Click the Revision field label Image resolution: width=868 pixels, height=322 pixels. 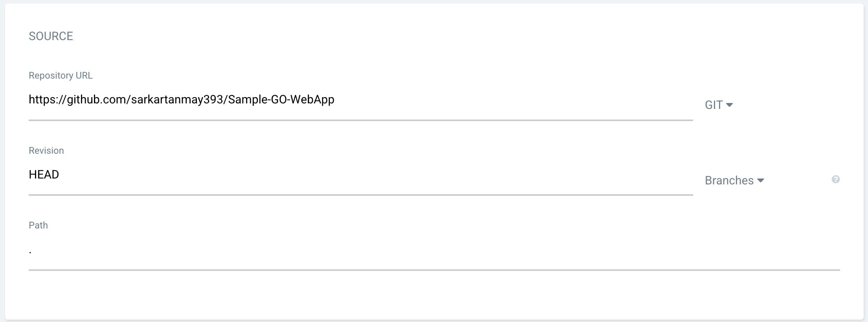click(x=46, y=150)
